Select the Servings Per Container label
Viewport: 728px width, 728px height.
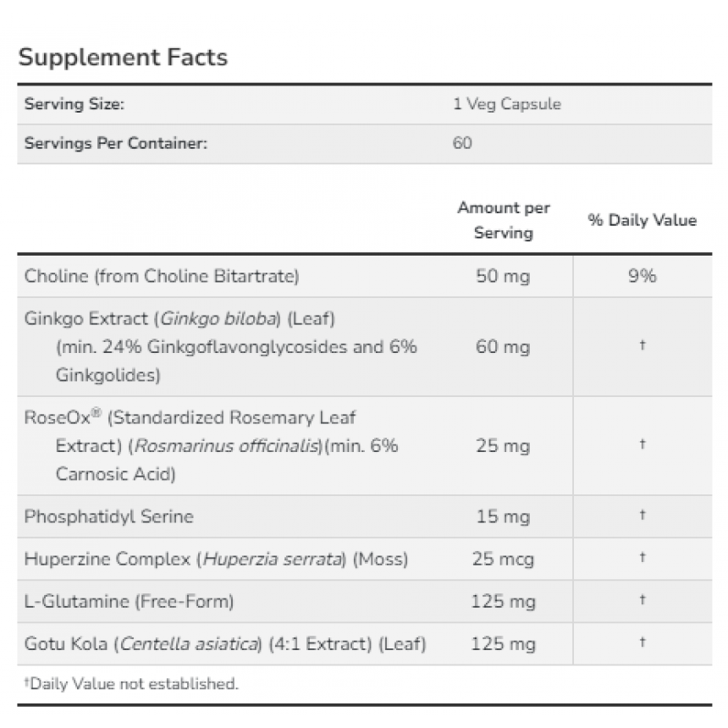click(116, 143)
